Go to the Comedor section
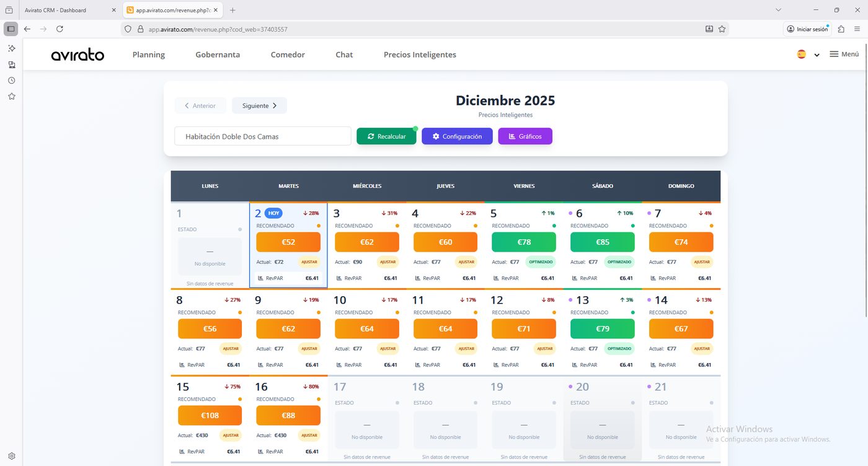Screen dimensions: 868x466 click(288, 55)
